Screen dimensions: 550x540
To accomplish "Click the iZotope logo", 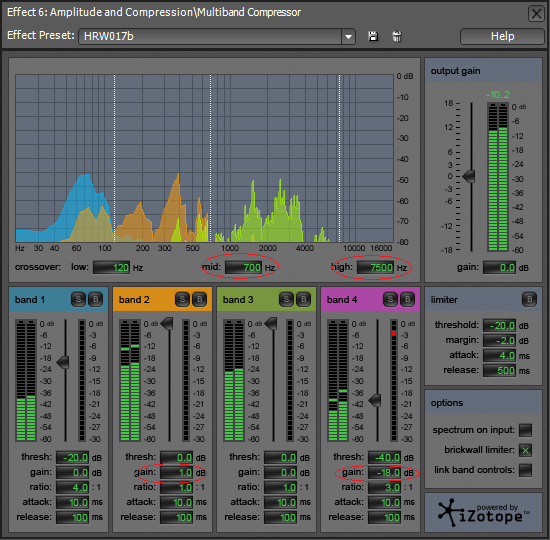I will (484, 513).
